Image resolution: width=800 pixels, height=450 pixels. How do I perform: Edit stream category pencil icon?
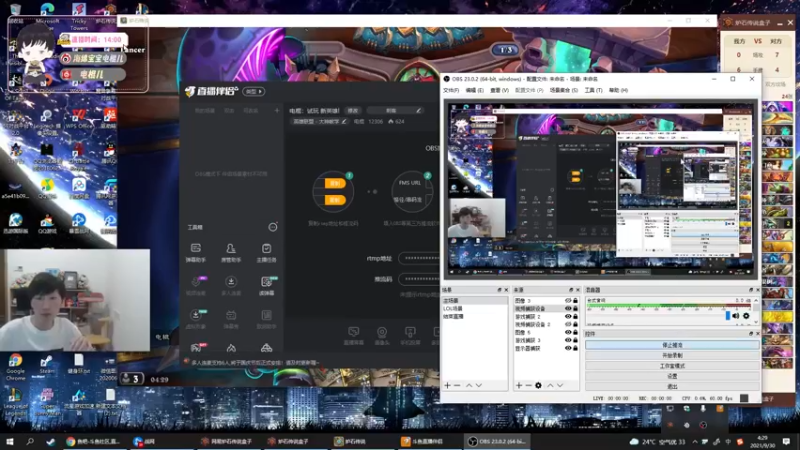344,121
